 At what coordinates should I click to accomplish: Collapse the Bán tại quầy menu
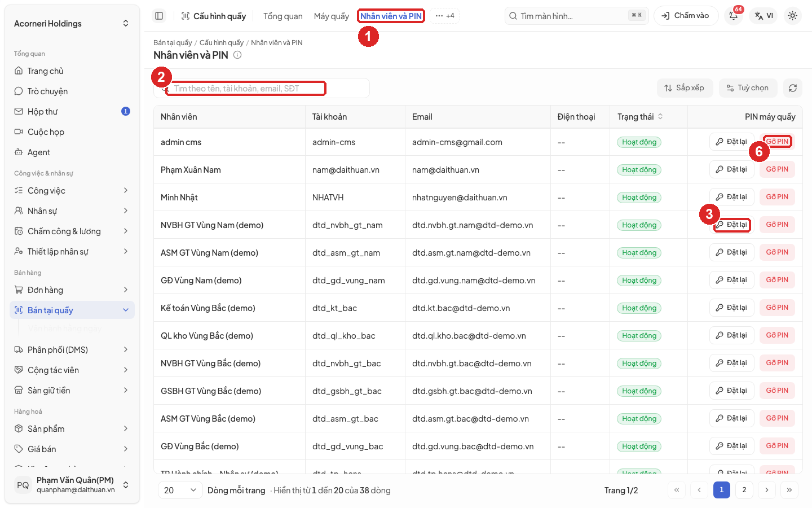(72, 310)
